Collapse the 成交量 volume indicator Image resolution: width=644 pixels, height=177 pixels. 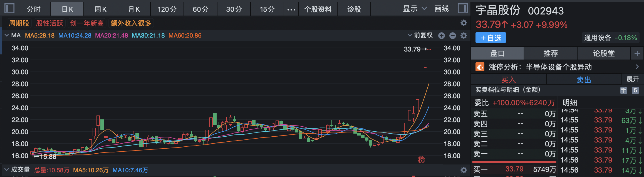tap(7, 170)
